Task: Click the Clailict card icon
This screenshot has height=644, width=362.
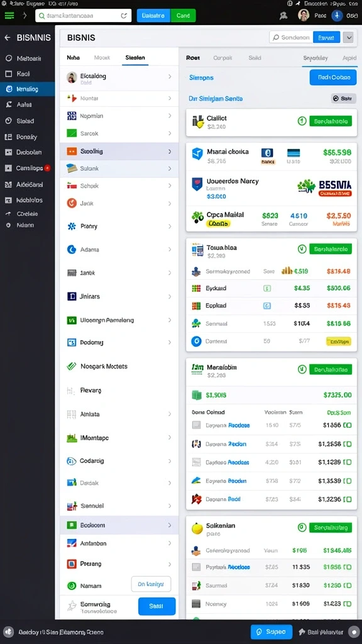Action: tap(198, 121)
